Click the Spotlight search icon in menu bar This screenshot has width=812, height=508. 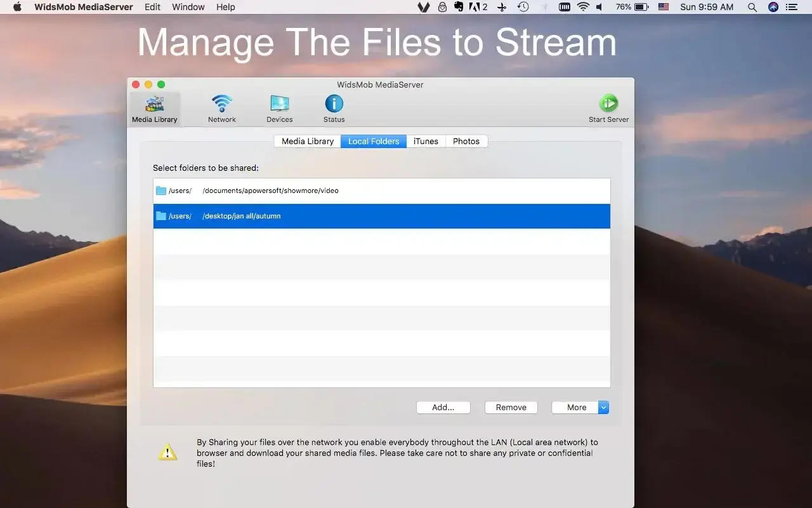coord(752,7)
